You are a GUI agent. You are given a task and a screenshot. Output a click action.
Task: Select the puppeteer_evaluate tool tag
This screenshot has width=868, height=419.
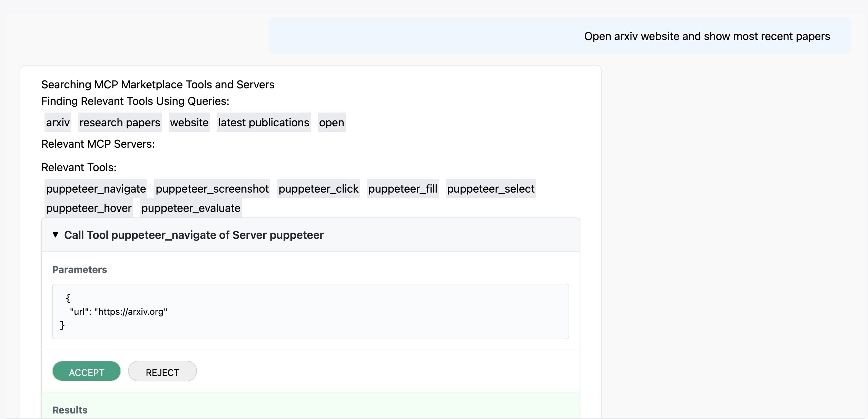(191, 208)
